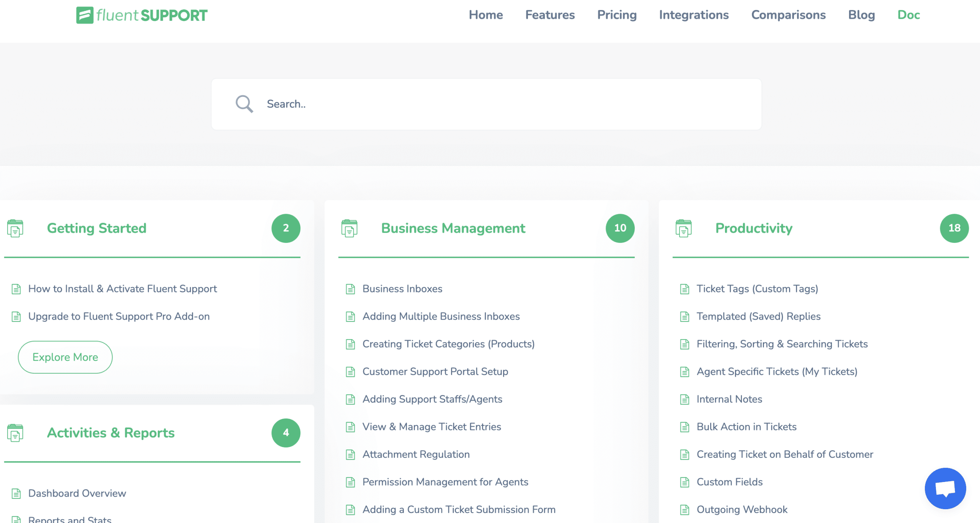Open the Templated (Saved) Replies article

758,316
